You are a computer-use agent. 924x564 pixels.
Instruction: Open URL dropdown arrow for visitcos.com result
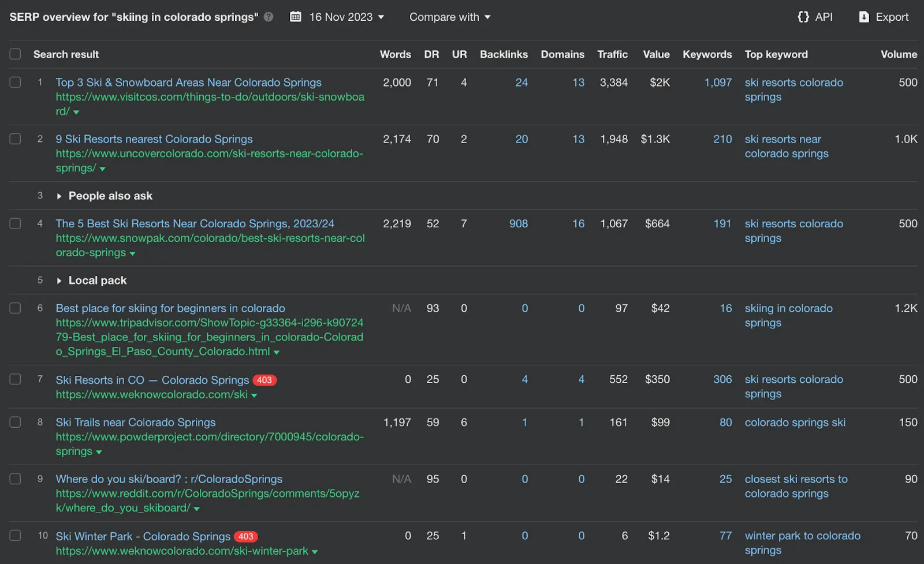tap(76, 112)
